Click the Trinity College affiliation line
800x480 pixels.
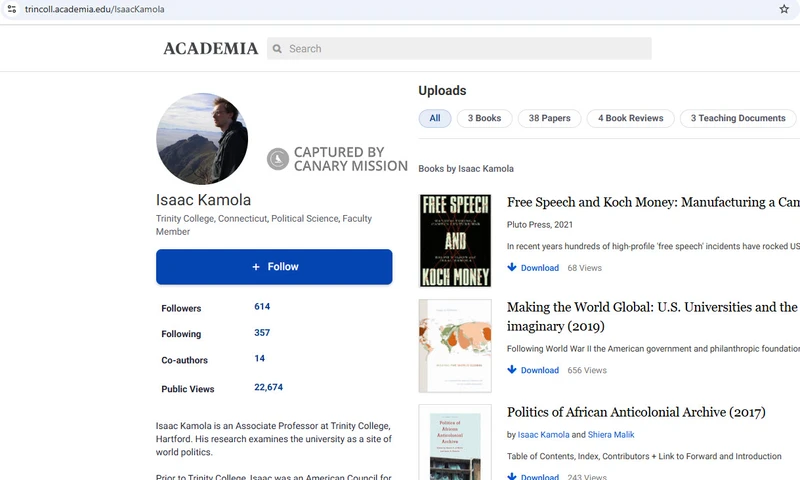point(264,225)
